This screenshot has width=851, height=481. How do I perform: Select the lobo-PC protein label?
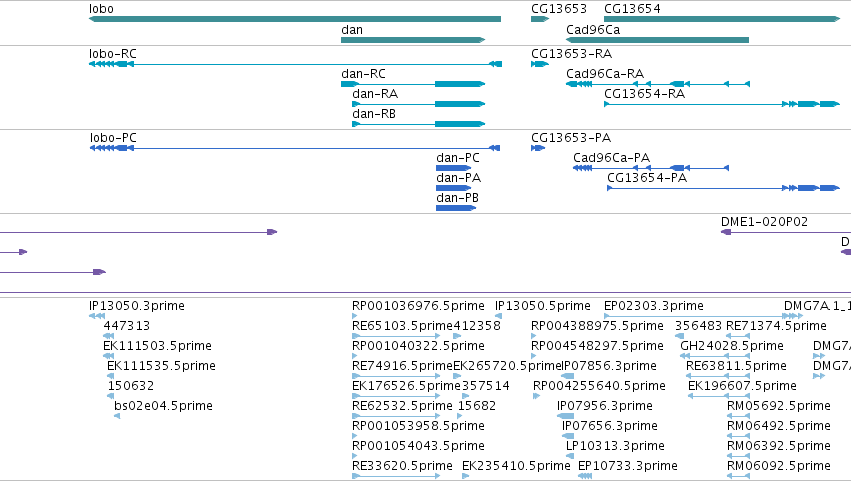click(113, 138)
